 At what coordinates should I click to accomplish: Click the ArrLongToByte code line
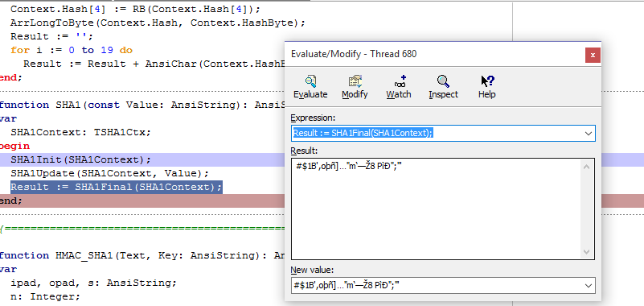[158, 23]
